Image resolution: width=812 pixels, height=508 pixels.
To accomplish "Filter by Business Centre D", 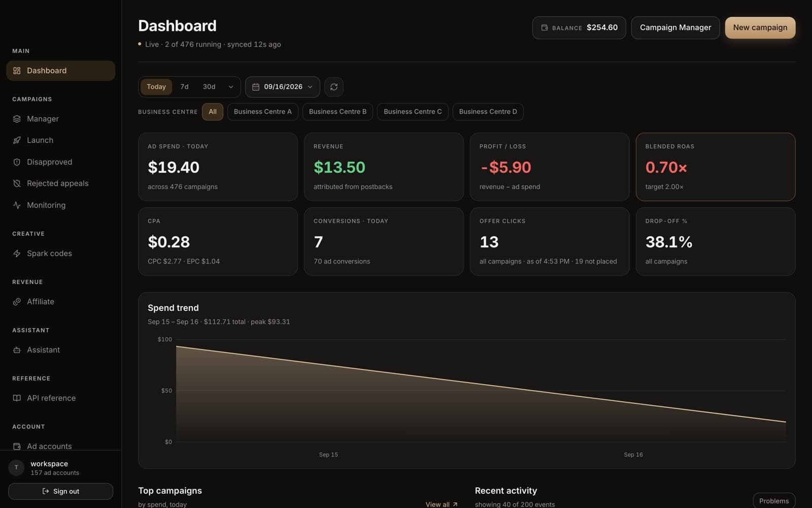I will pos(488,112).
